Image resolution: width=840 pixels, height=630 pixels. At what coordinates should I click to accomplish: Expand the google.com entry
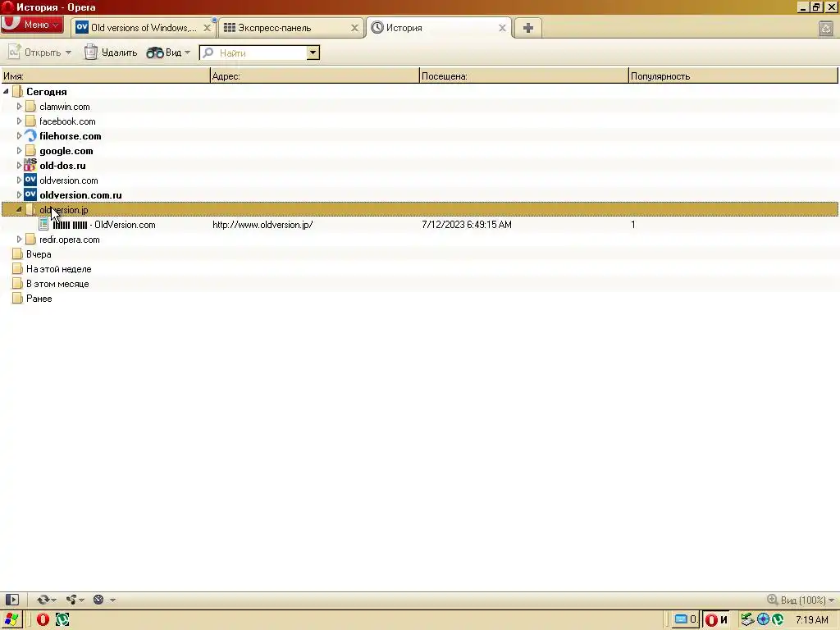click(x=19, y=151)
